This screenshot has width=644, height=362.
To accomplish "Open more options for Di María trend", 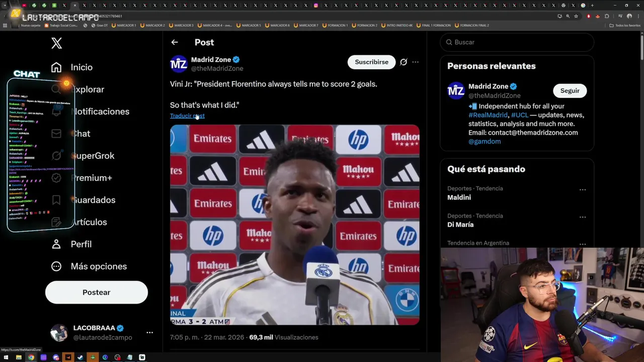I will coord(582,217).
